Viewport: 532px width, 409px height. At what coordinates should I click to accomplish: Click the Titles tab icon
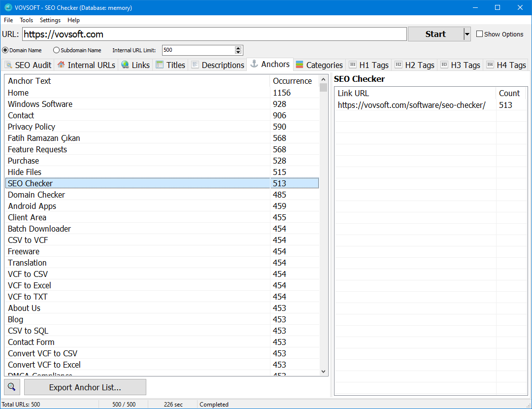160,65
